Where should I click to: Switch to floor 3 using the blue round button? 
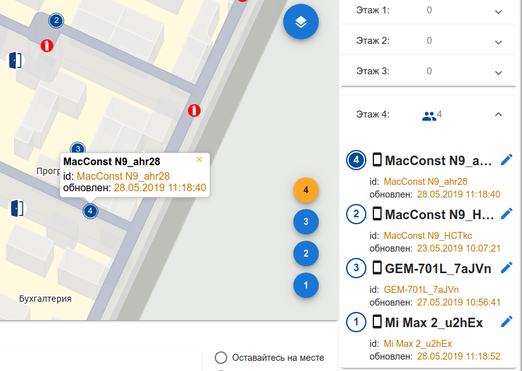[306, 222]
